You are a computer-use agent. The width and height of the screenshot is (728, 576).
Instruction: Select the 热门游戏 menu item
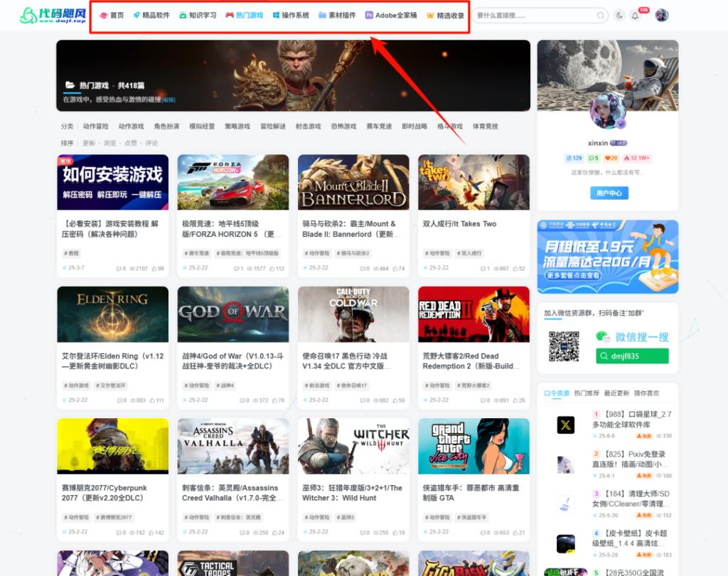pyautogui.click(x=245, y=16)
